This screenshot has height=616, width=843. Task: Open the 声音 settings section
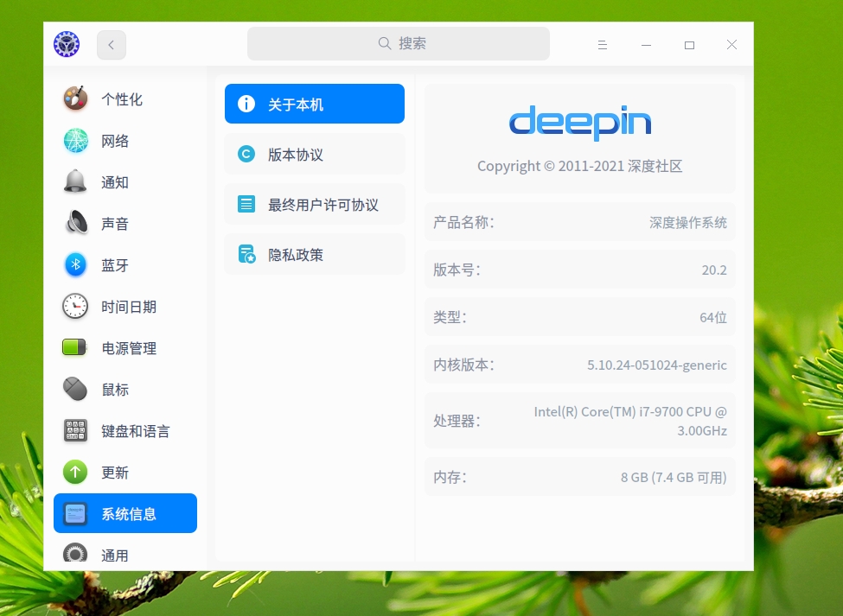(125, 224)
